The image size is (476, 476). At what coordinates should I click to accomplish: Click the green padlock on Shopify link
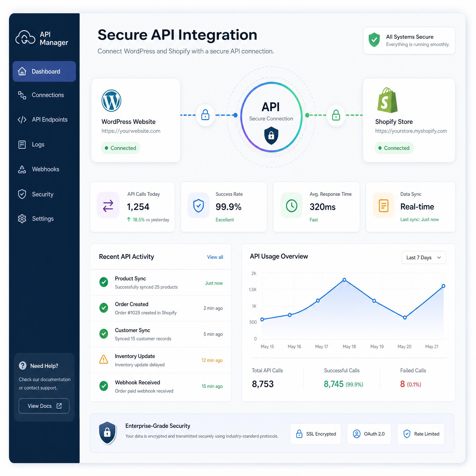click(336, 115)
